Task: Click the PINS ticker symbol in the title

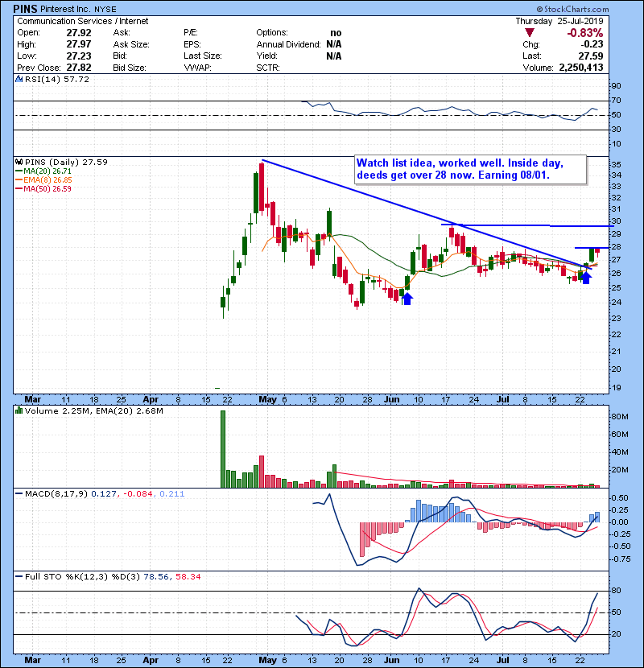Action: pos(25,9)
